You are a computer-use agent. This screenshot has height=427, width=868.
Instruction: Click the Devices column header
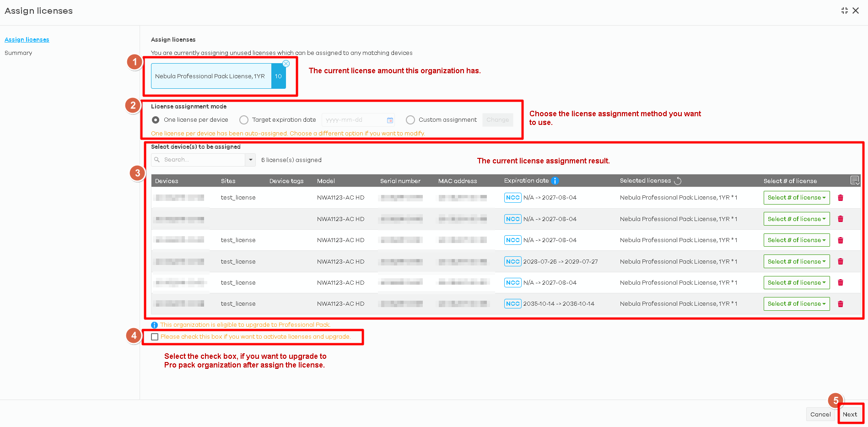167,181
